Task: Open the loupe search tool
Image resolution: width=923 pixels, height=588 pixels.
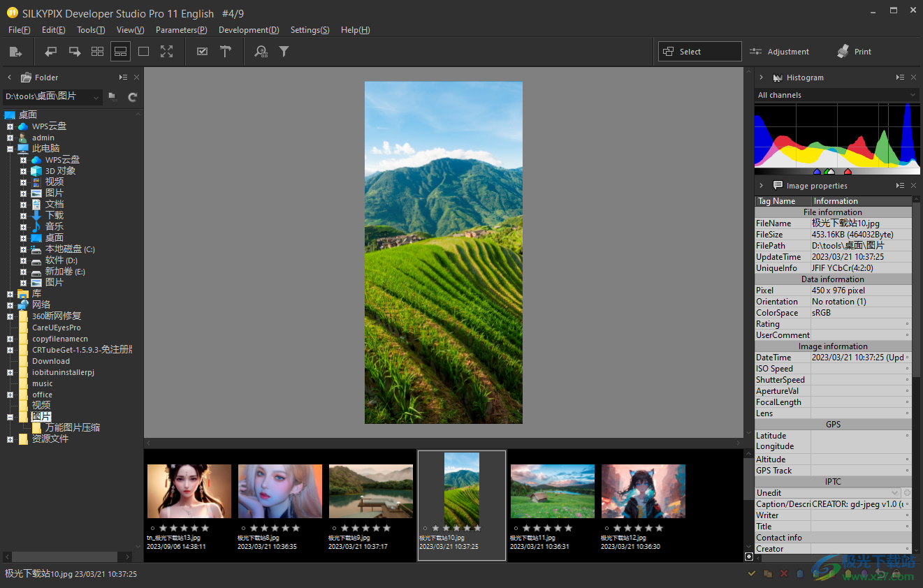Action: click(x=261, y=51)
